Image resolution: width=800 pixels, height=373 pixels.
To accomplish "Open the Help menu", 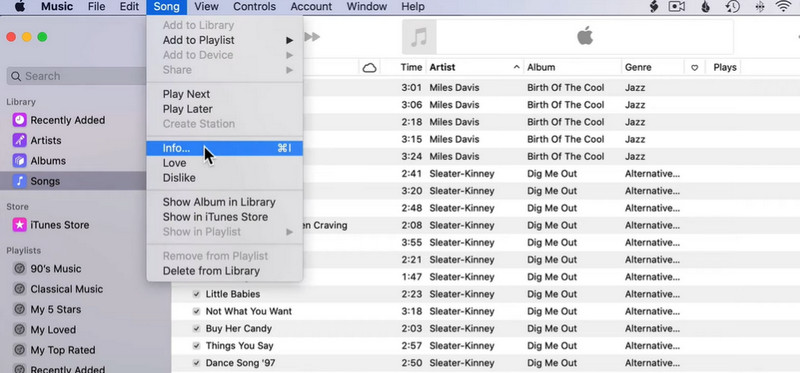I will coord(413,7).
